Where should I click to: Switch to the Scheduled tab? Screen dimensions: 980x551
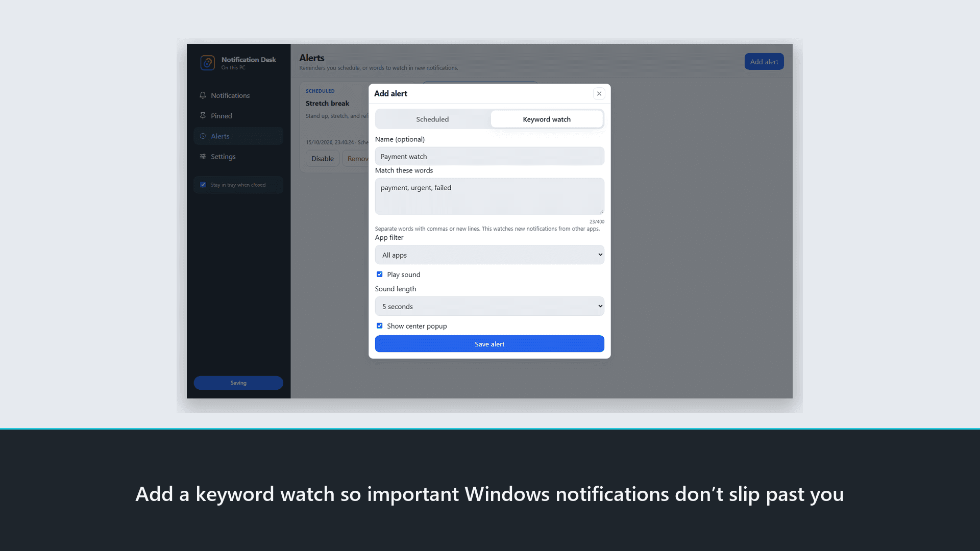pyautogui.click(x=432, y=119)
